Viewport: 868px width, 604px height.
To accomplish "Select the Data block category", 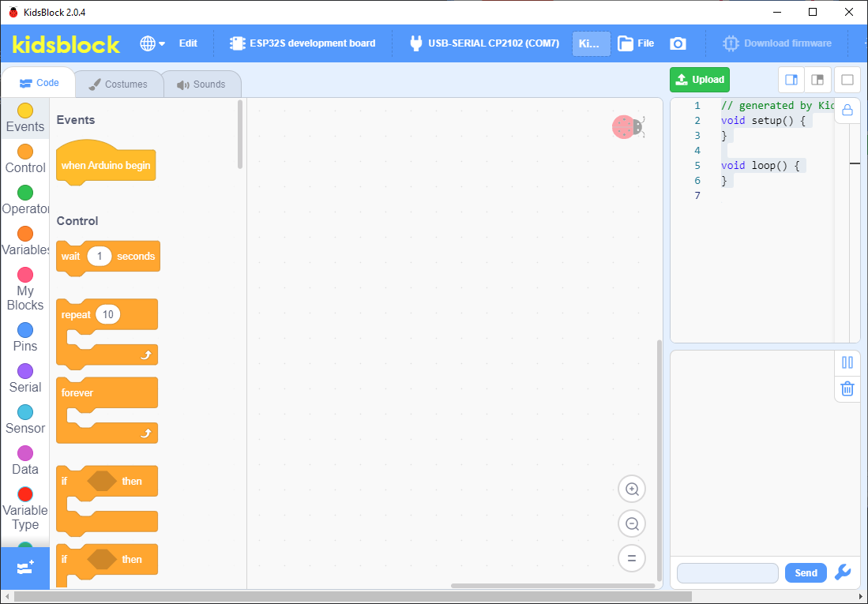I will click(x=25, y=460).
